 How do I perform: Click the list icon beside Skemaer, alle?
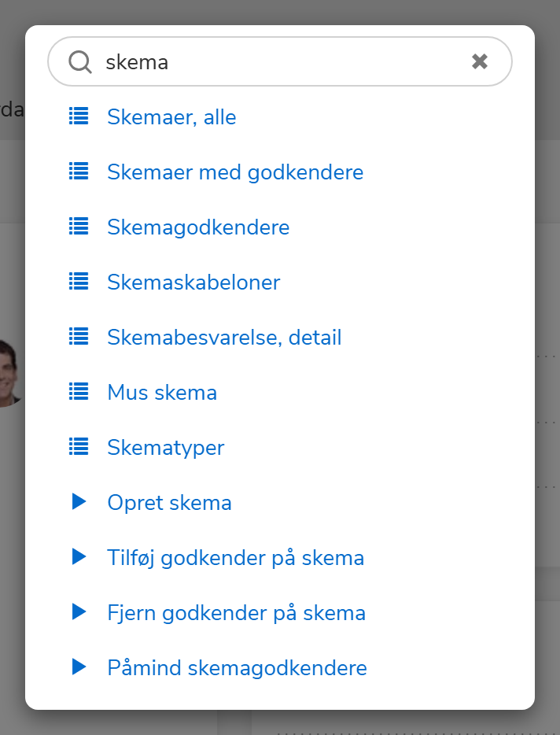click(79, 116)
